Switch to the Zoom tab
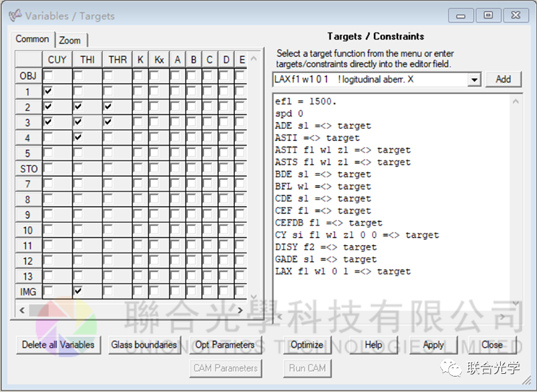Image resolution: width=537 pixels, height=392 pixels. click(x=70, y=40)
